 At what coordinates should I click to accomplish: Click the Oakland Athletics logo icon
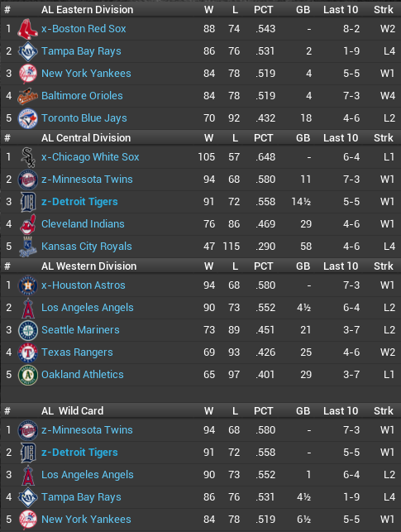(x=28, y=375)
